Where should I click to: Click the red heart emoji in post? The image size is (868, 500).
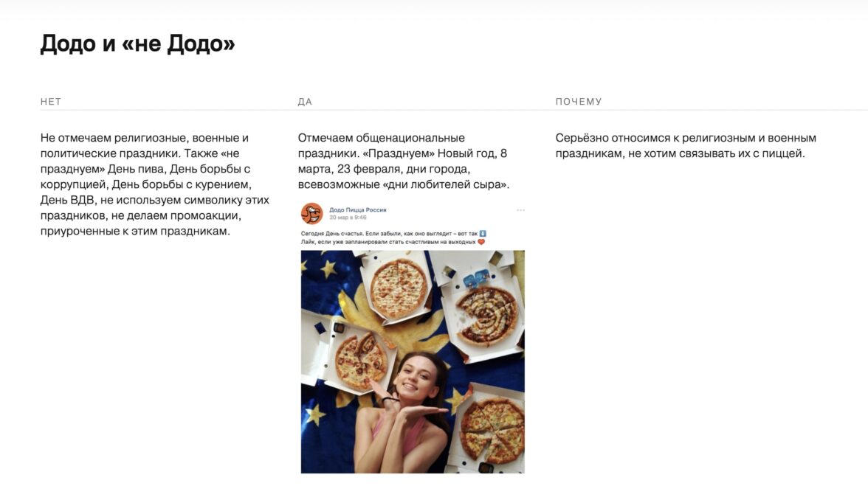[x=481, y=242]
